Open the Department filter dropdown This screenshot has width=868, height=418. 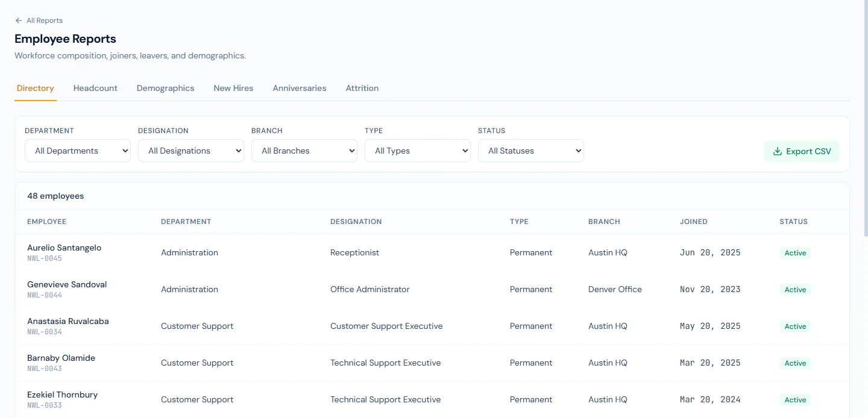[x=78, y=151]
